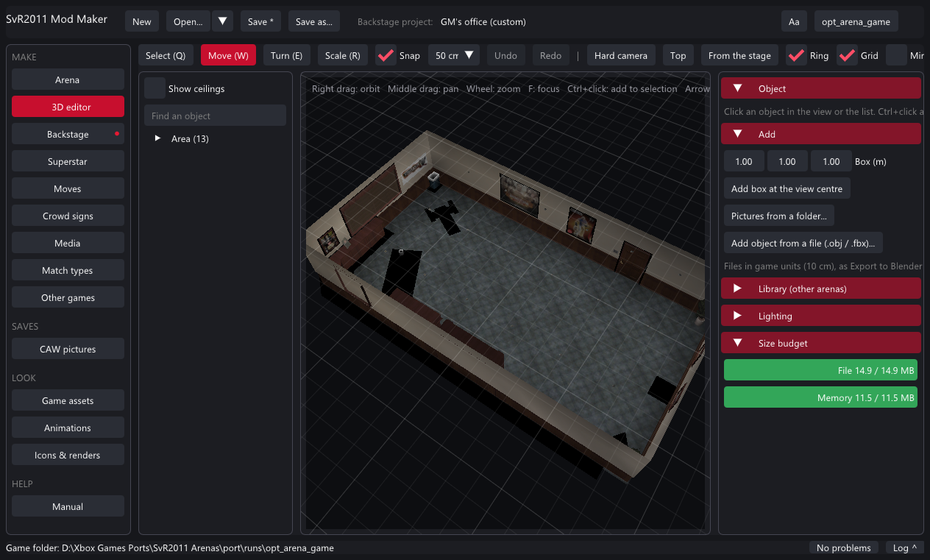Image resolution: width=930 pixels, height=560 pixels.
Task: Expand the Lighting section
Action: [822, 316]
